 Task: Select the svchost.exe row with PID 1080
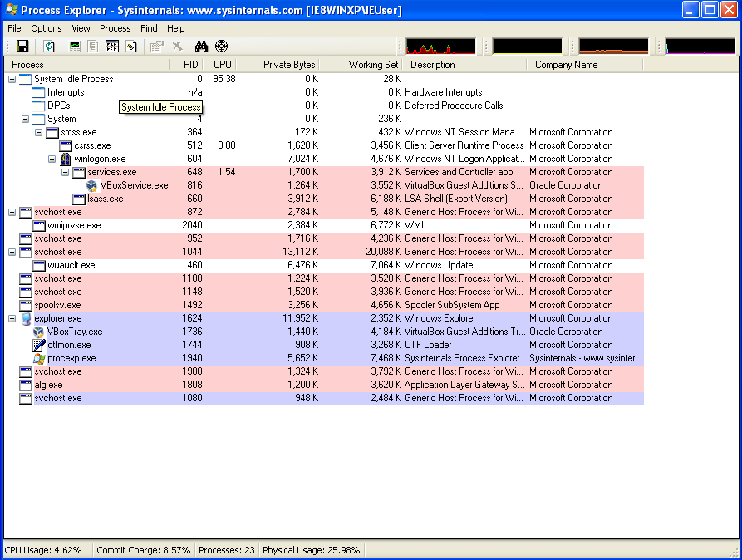point(324,398)
